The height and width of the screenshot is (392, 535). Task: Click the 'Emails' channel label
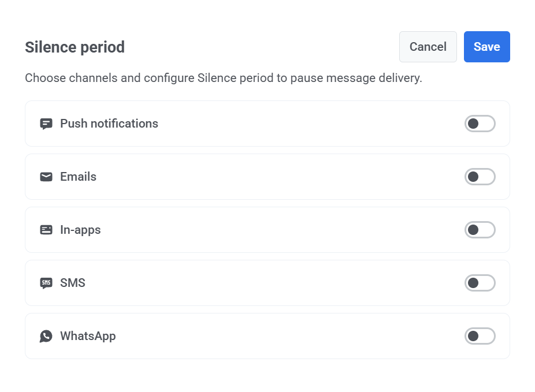[x=79, y=177]
